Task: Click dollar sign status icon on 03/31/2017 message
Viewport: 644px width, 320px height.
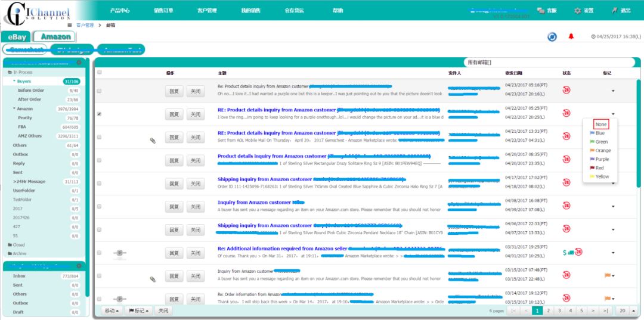Action: click(565, 252)
